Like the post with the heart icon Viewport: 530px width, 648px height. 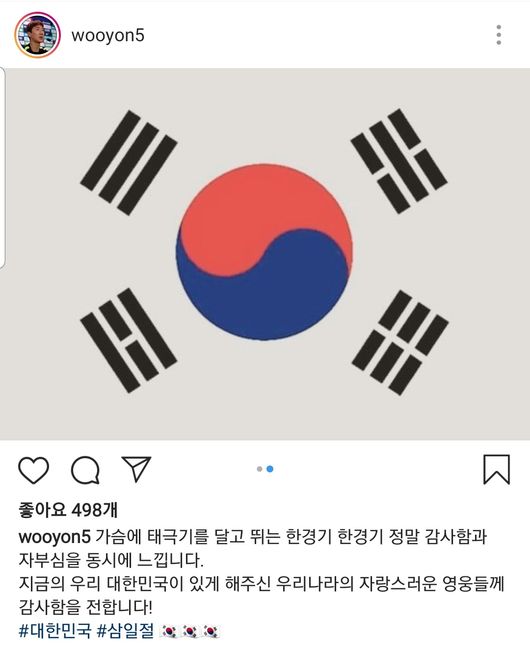(x=34, y=470)
